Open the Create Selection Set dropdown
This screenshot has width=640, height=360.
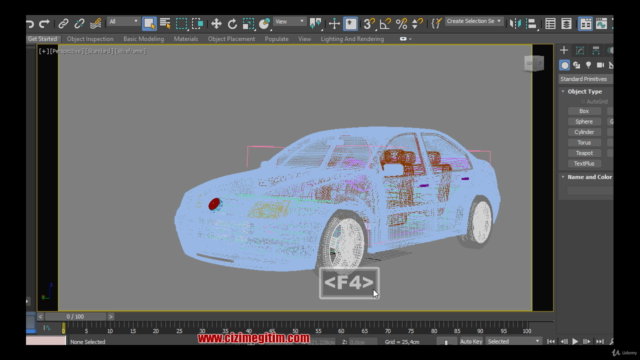coord(474,21)
